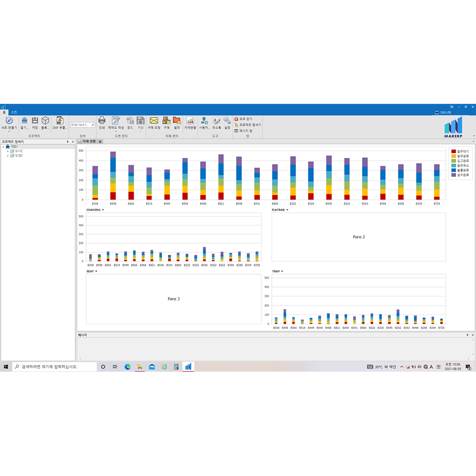Open a project with the 열기 icon
Screen dimensions: 476x476
coord(24,121)
